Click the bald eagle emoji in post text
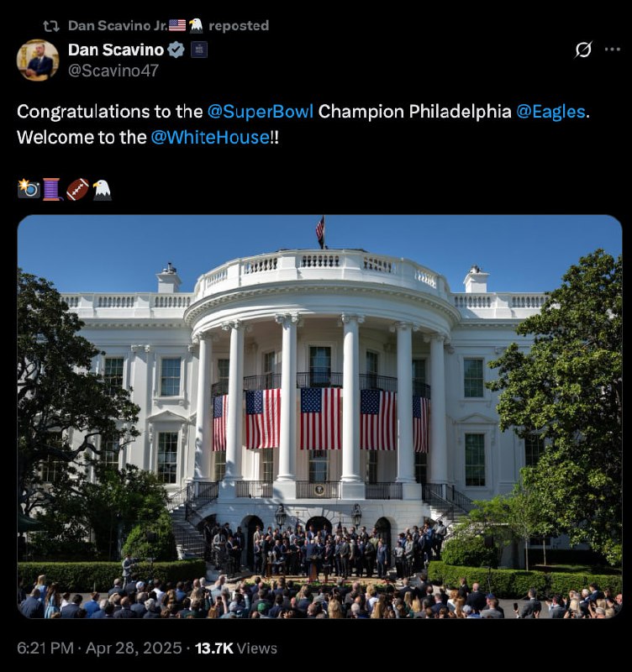The image size is (632, 672). (102, 189)
